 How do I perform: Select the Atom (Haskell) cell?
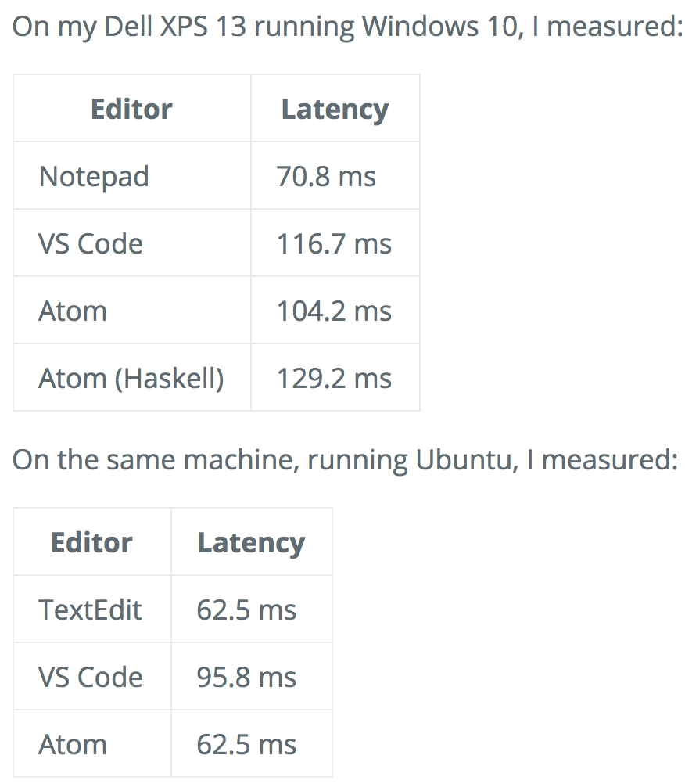click(x=131, y=379)
